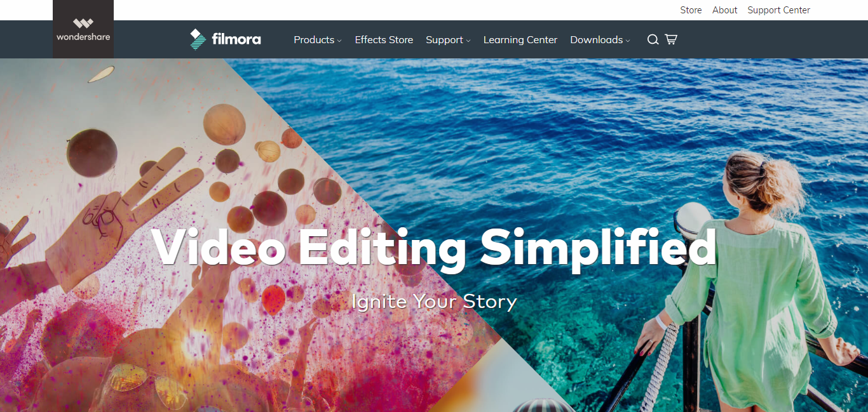Click the Video Editing Simplified headline

point(434,246)
